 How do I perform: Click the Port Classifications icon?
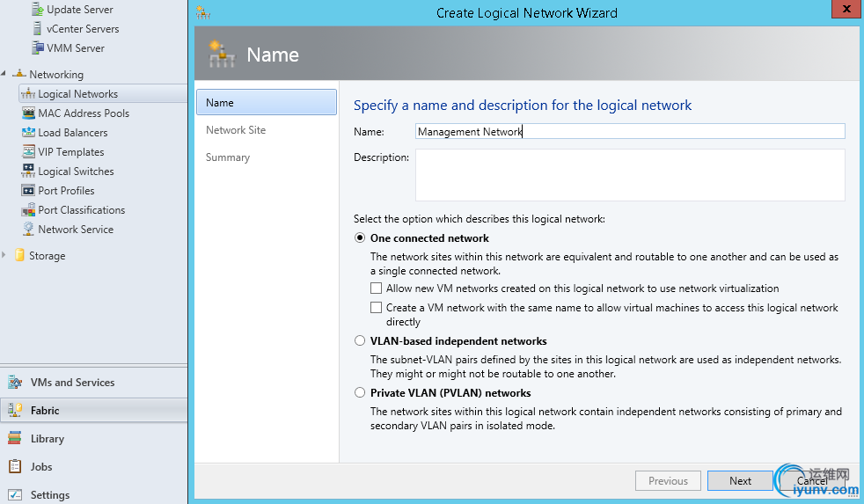[28, 210]
